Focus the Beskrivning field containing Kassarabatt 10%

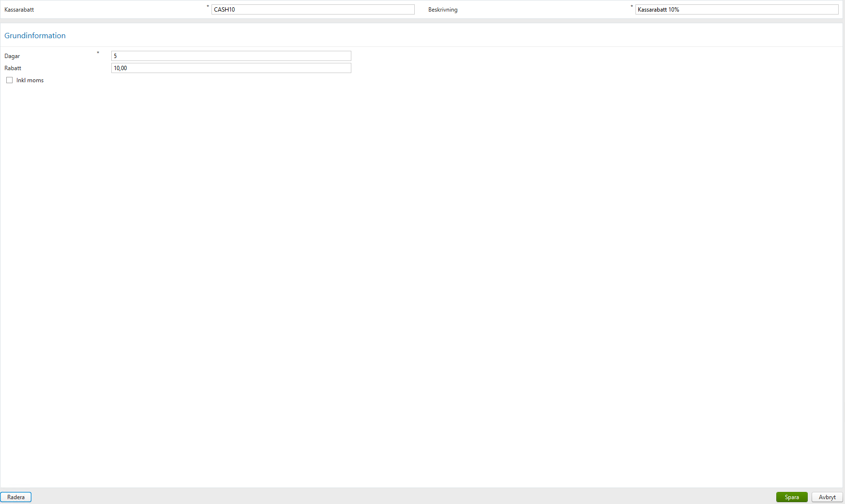(737, 9)
